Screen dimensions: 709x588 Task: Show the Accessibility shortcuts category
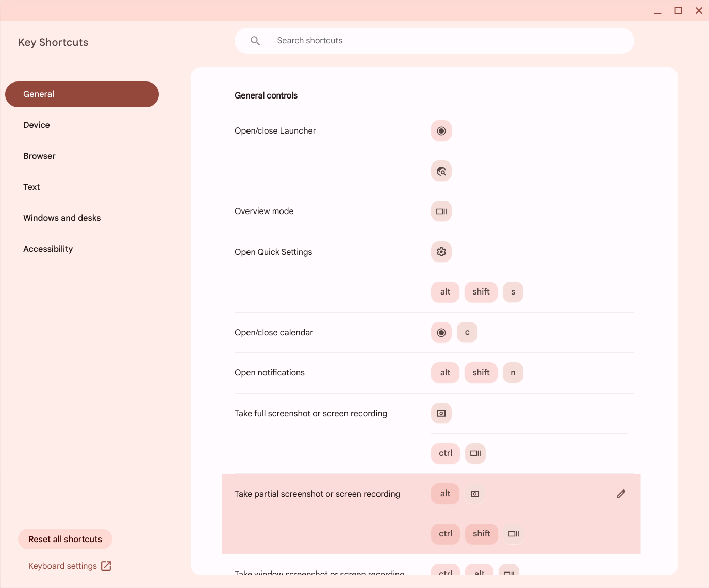[48, 249]
